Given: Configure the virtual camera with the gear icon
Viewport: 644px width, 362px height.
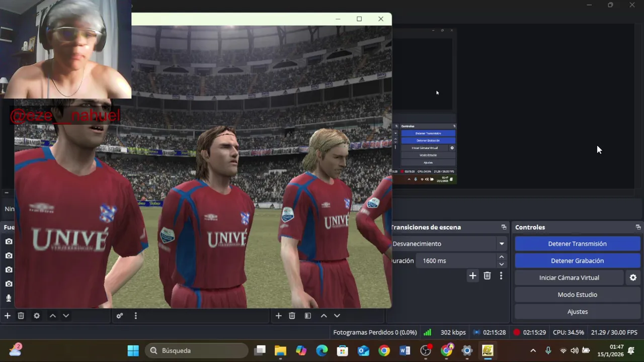Looking at the screenshot, I should [633, 278].
